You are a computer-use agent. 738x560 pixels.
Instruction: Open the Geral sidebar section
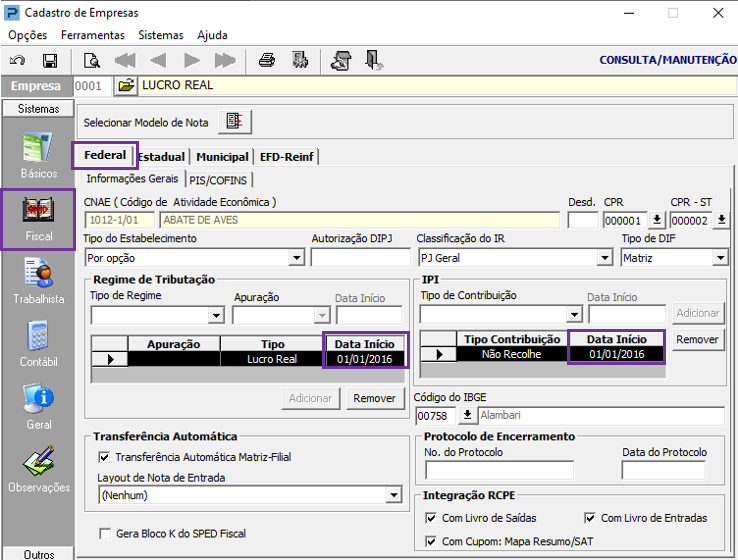[x=39, y=406]
